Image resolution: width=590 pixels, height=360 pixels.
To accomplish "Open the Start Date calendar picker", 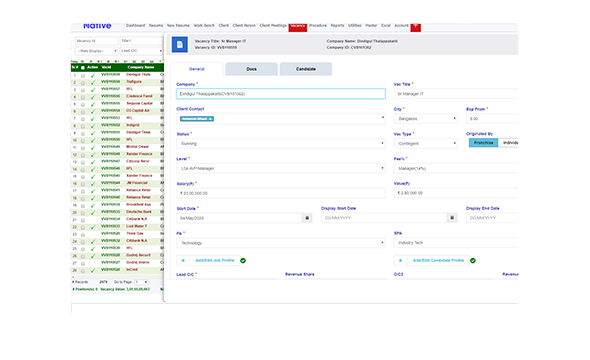I will coord(307,218).
